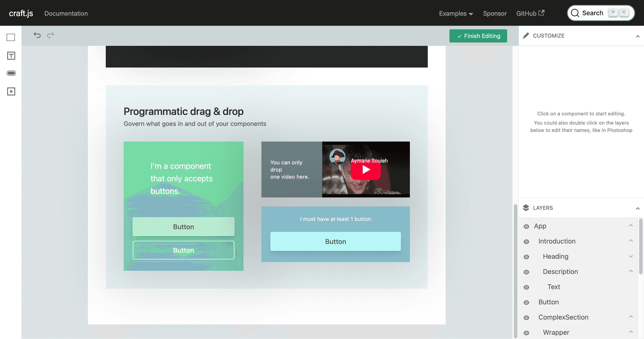Click the redo arrow
The height and width of the screenshot is (339, 644).
pos(51,35)
